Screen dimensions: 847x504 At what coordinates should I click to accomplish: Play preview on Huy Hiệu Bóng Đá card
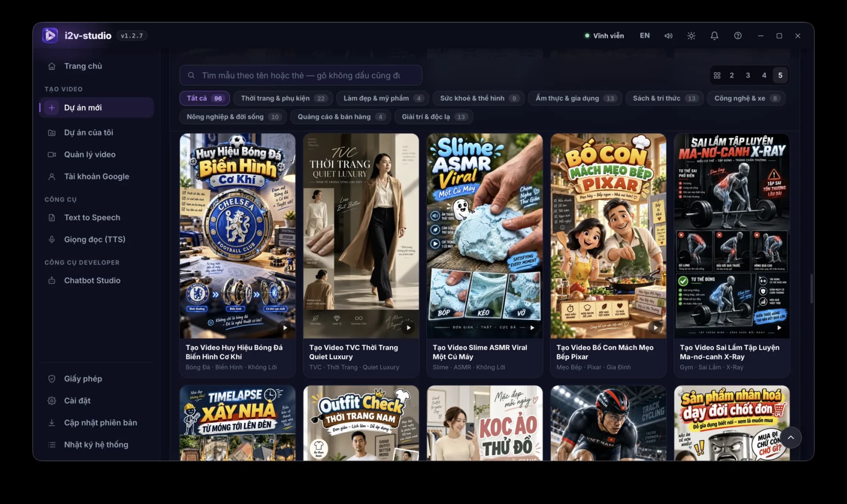pyautogui.click(x=285, y=328)
